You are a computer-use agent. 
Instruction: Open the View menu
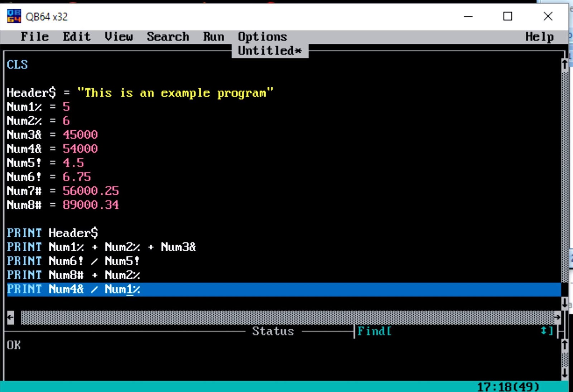pos(119,36)
